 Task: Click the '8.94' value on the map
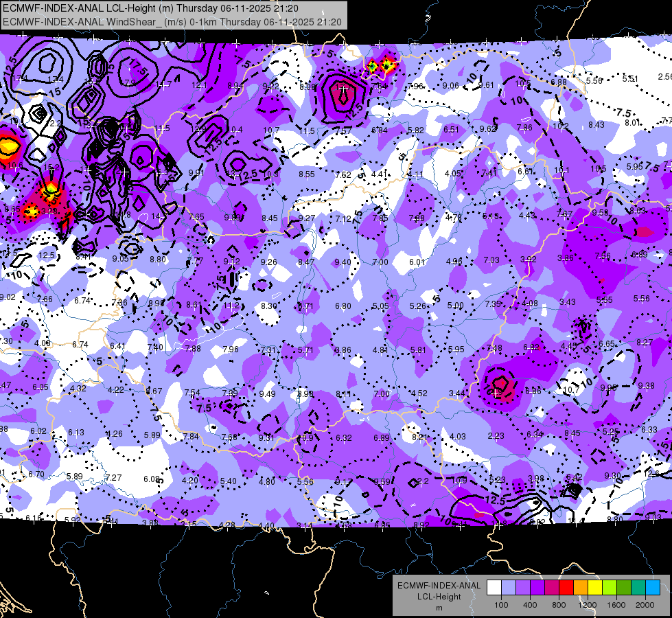pos(235,87)
